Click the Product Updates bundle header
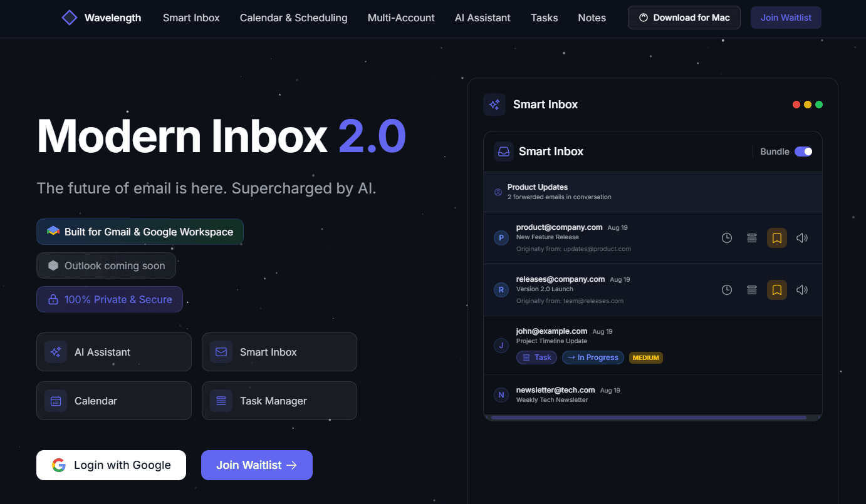 653,192
